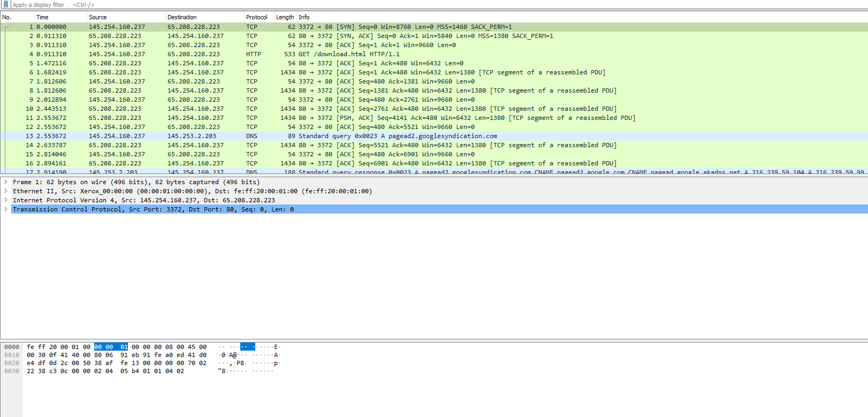The width and height of the screenshot is (868, 417).
Task: Sort by the Source column header
Action: tap(126, 17)
